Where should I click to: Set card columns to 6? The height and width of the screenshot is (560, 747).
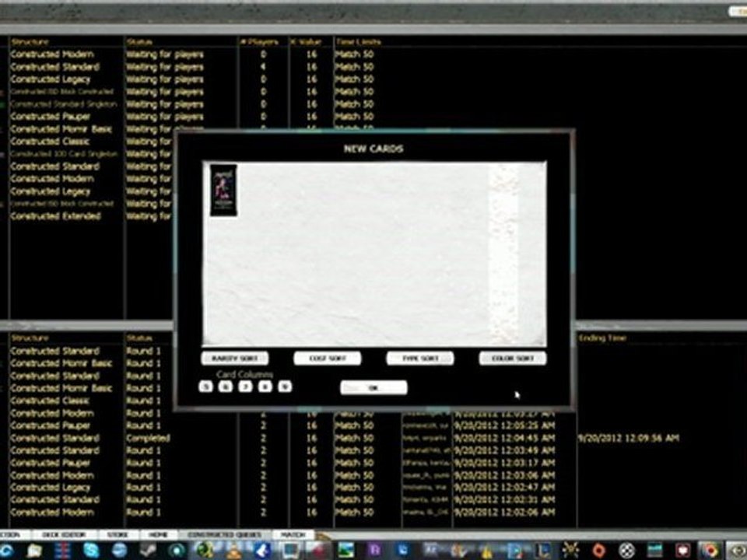pos(226,387)
